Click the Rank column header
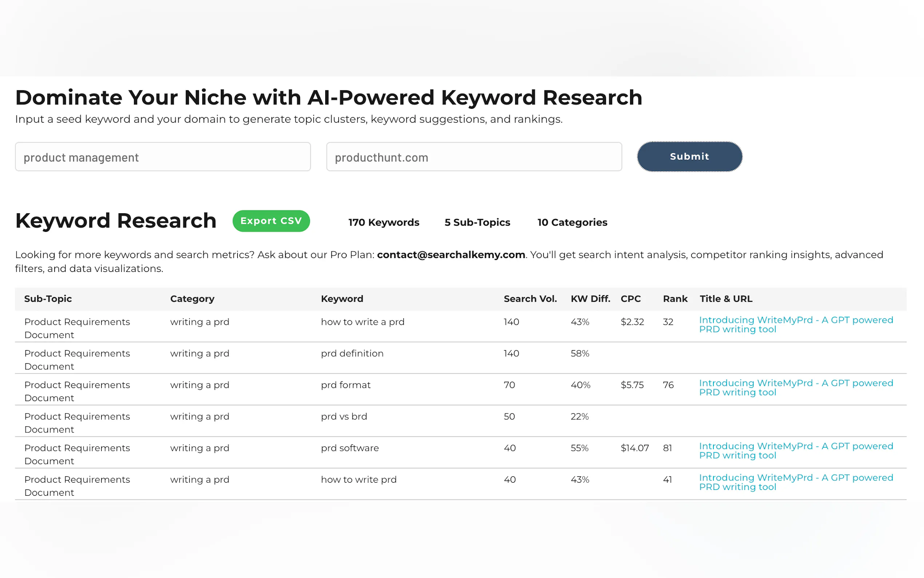This screenshot has width=924, height=578. [x=675, y=299]
